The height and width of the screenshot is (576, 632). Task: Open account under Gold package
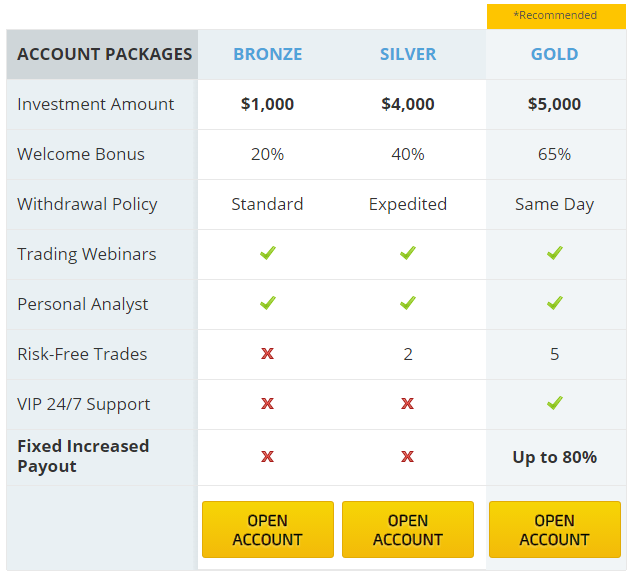pos(555,530)
